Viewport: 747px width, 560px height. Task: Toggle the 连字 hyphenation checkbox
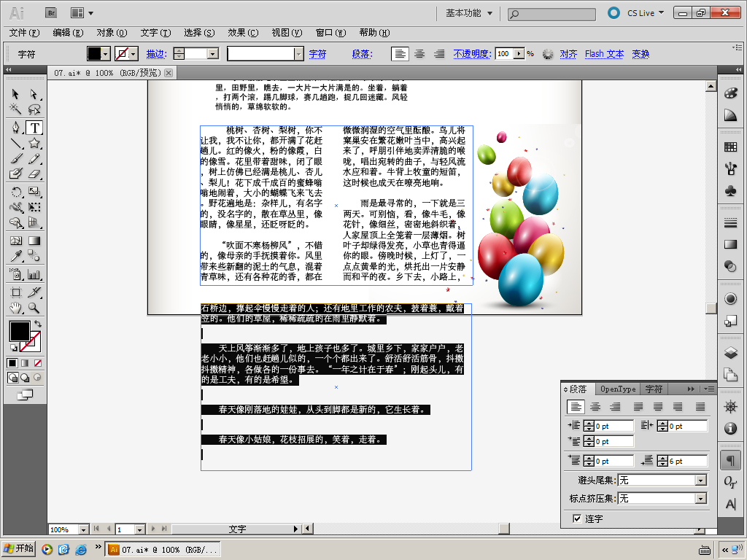(x=577, y=518)
